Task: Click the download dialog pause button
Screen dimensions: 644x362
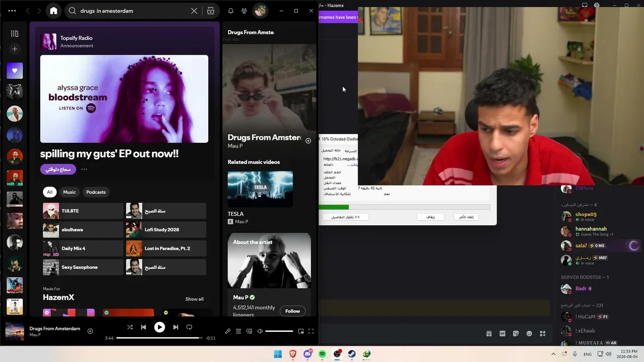Action: tap(430, 217)
